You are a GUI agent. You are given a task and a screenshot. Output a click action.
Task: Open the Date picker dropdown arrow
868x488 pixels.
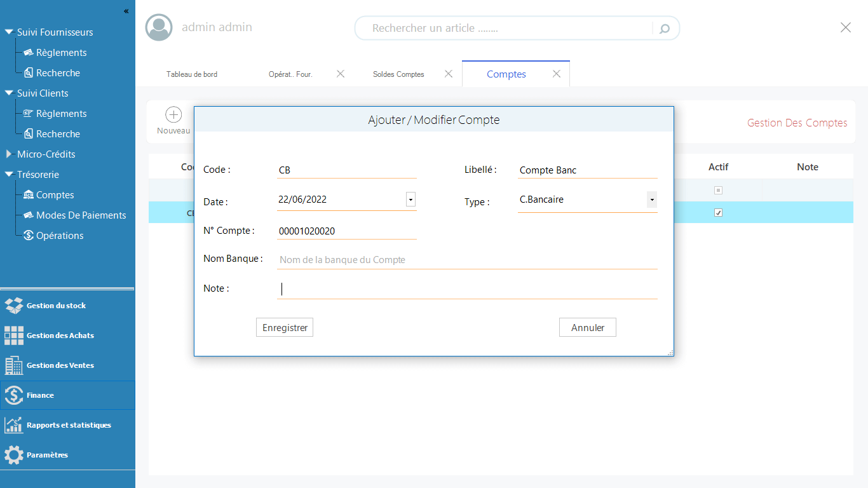pyautogui.click(x=410, y=200)
